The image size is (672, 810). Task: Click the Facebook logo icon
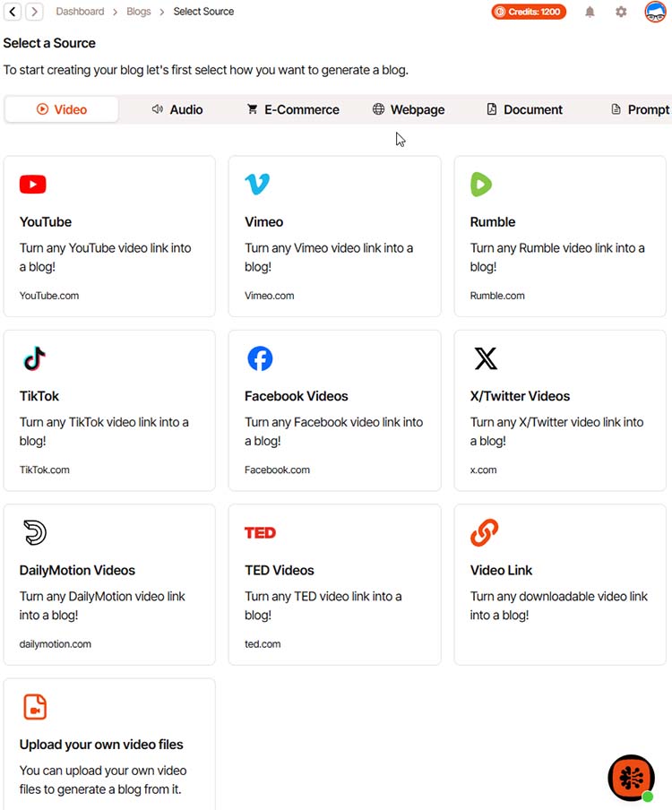[x=260, y=358]
